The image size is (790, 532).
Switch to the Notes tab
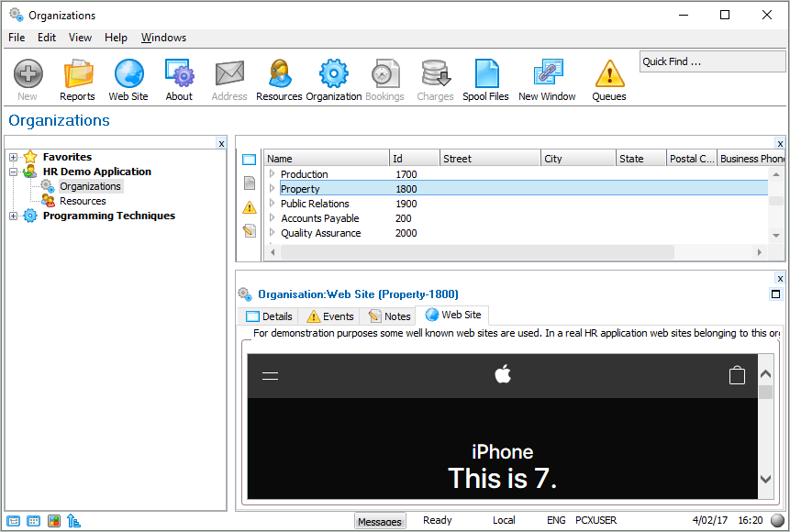pos(389,316)
